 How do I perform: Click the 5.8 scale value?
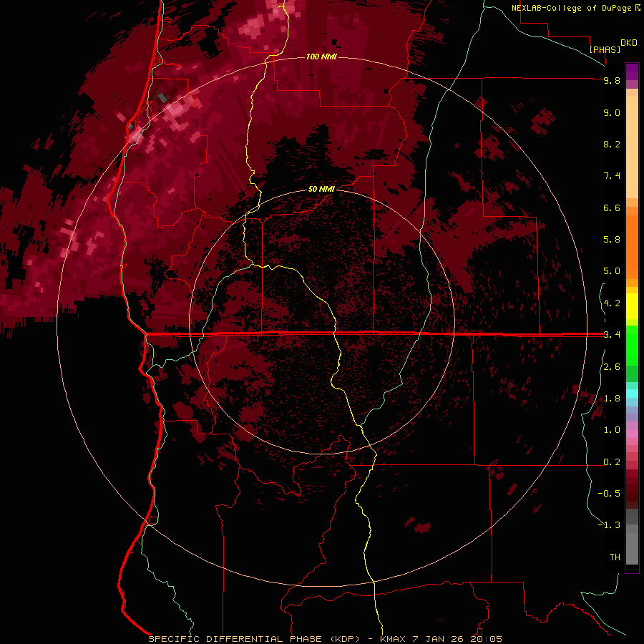tap(612, 240)
